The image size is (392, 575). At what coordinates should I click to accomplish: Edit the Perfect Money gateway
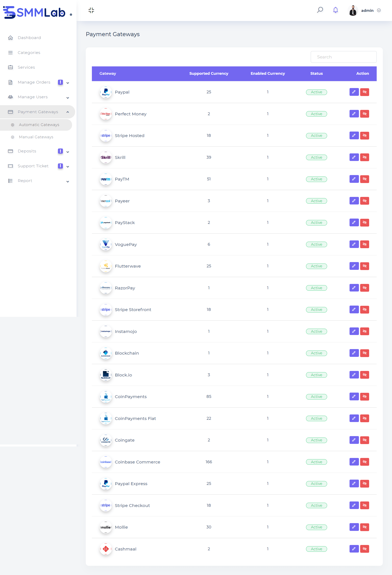354,114
